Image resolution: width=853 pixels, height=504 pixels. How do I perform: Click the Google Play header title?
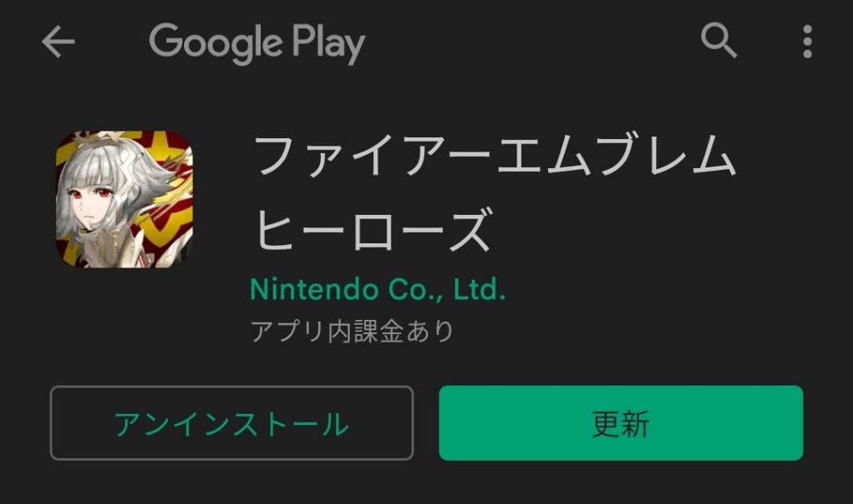pos(257,42)
